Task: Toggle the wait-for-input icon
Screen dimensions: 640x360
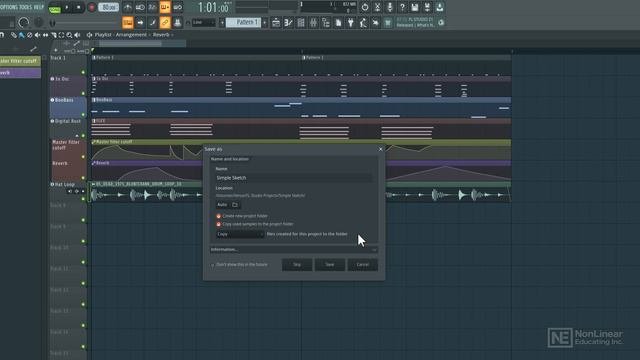Action: (140, 7)
